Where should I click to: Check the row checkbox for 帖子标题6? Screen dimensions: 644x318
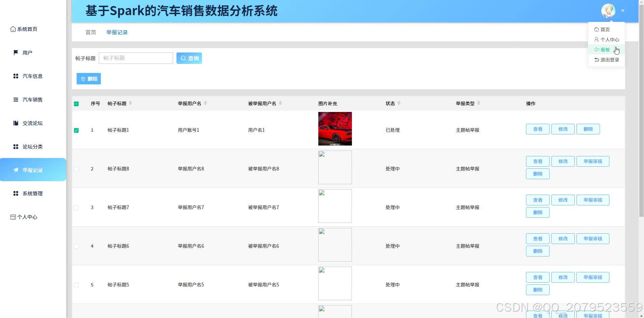[76, 246]
